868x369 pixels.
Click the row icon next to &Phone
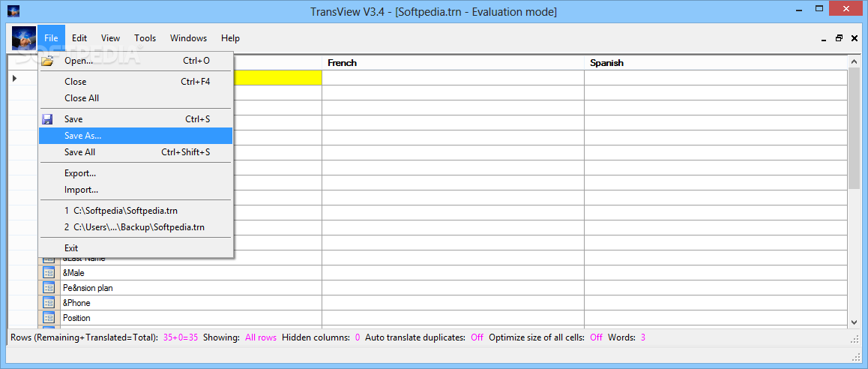pyautogui.click(x=49, y=303)
